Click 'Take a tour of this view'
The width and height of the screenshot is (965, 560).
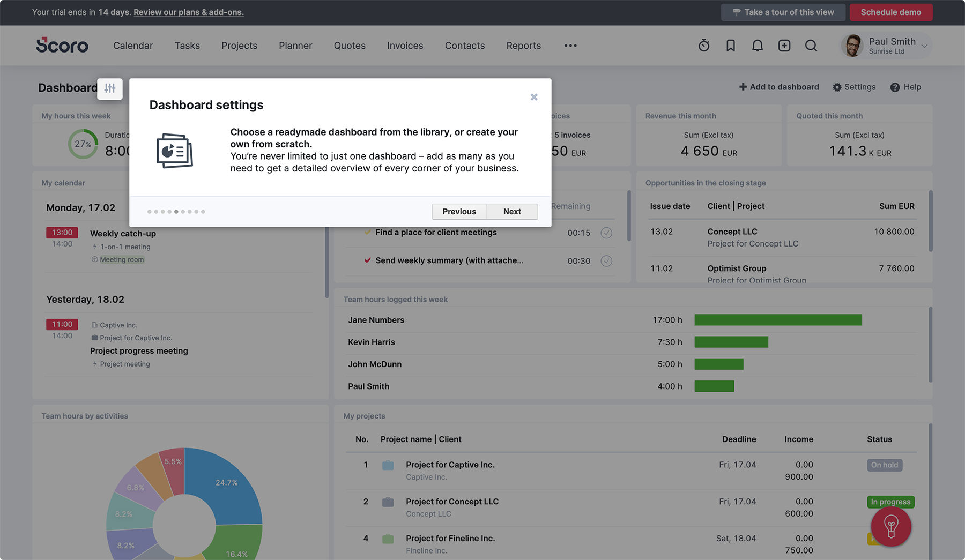(783, 12)
